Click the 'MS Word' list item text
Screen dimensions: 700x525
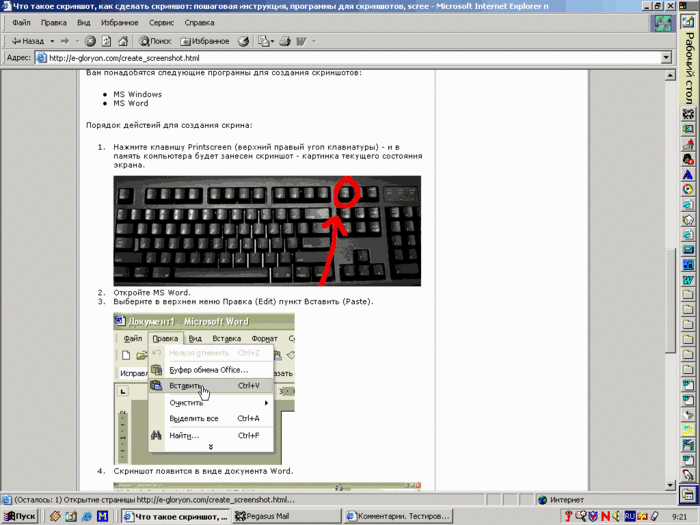point(131,103)
